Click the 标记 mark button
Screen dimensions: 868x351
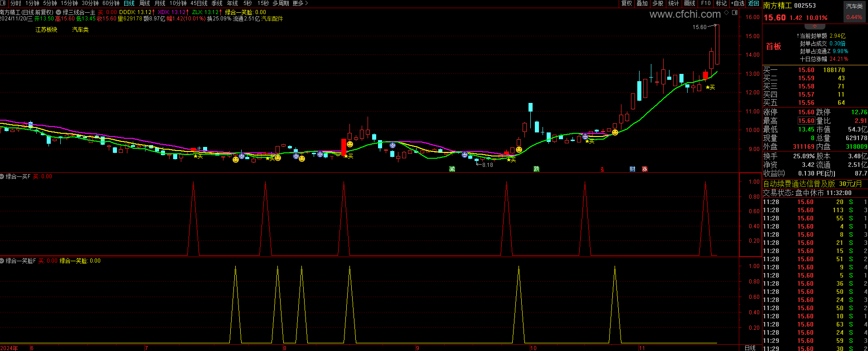(721, 3)
